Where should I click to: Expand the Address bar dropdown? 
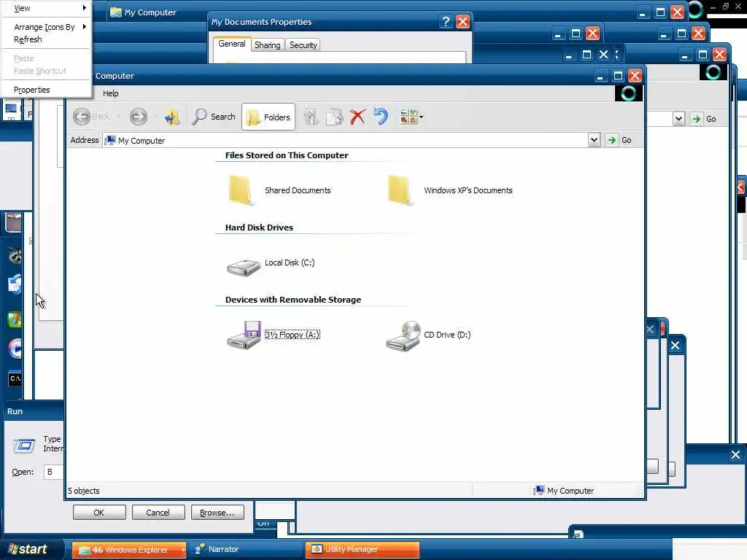(x=594, y=140)
